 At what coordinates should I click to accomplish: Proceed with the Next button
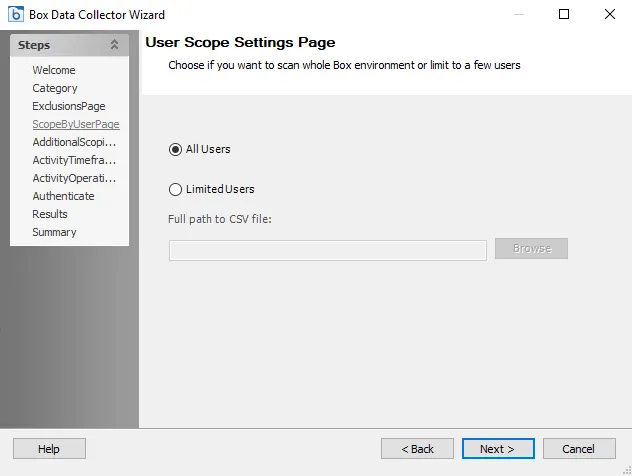click(x=498, y=449)
